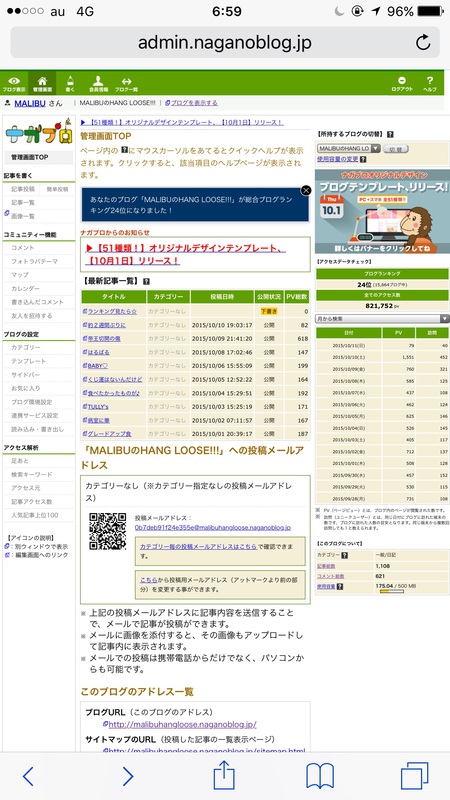Open the blog selector dropdown MALIBUのHANG LO
This screenshot has height=800, width=450.
pos(349,148)
